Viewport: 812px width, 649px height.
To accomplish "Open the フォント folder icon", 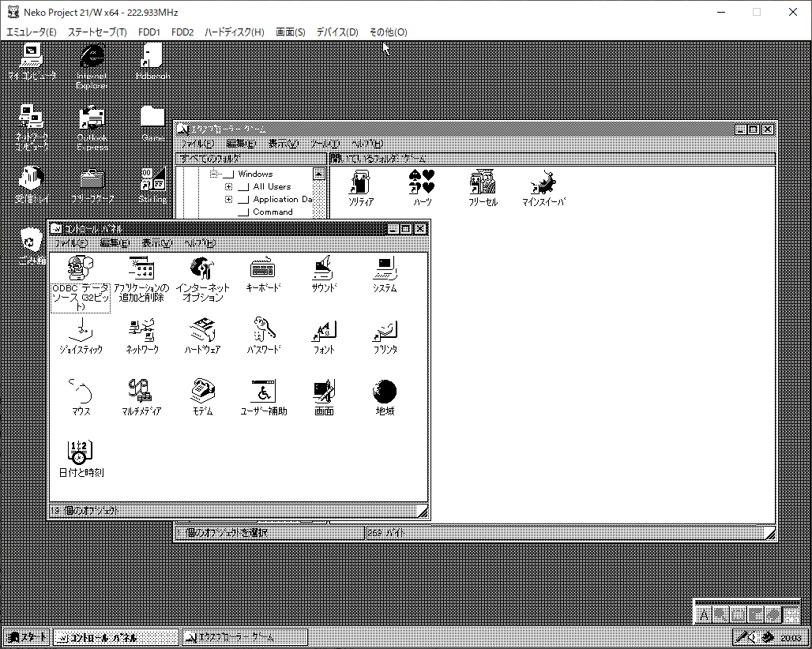I will click(x=324, y=336).
